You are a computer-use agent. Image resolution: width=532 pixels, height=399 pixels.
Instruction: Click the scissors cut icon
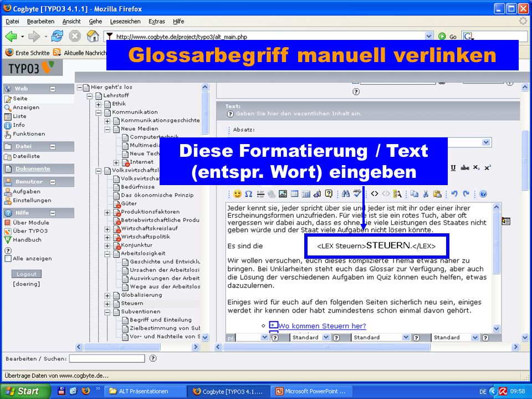coord(426,194)
